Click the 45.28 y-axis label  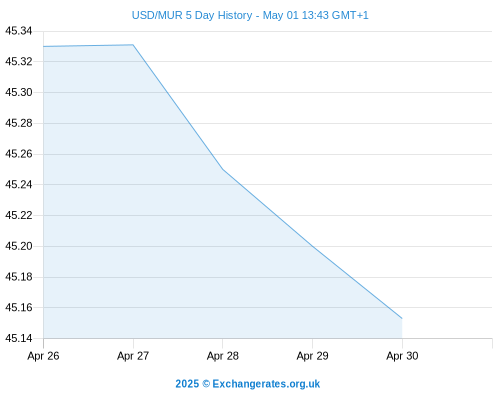(19, 123)
